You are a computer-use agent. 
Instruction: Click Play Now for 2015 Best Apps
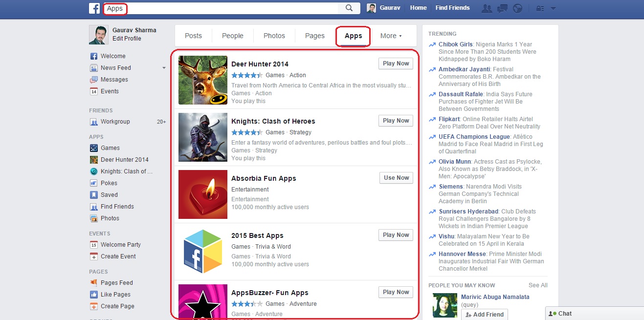pos(396,235)
